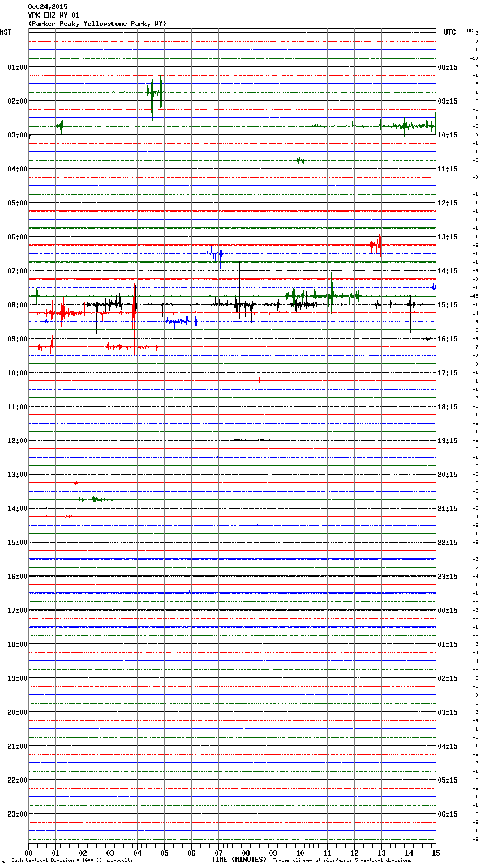
Task: Select the 16:00 MST row label
Action: tap(18, 577)
